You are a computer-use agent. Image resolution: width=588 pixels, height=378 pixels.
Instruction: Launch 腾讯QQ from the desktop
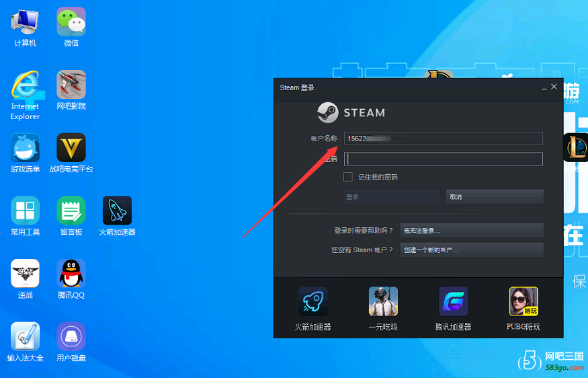(x=71, y=274)
